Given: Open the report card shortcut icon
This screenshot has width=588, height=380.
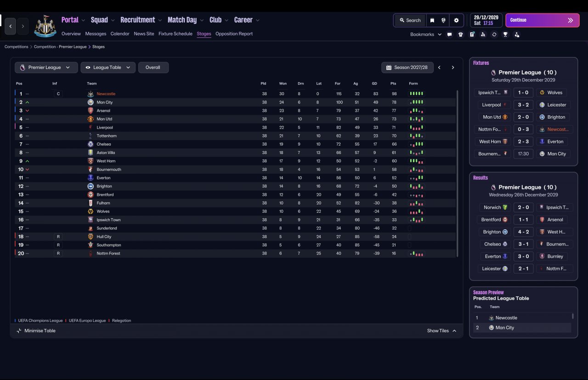Looking at the screenshot, I should (472, 34).
